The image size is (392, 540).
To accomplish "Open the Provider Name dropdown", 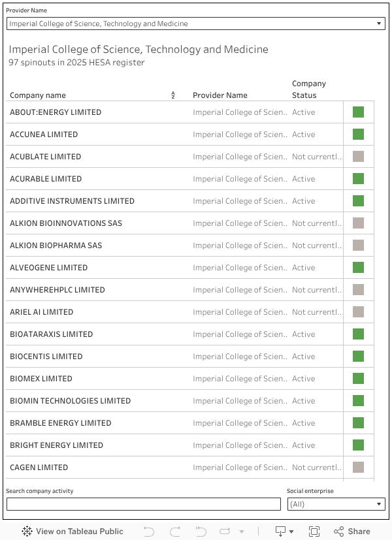I will [x=196, y=24].
